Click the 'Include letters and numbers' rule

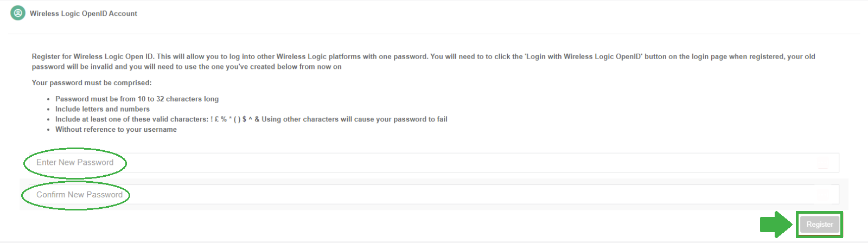click(x=103, y=109)
